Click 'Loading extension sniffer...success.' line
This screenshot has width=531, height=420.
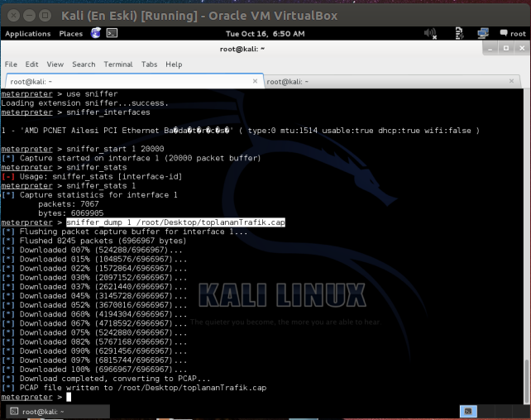(x=84, y=103)
